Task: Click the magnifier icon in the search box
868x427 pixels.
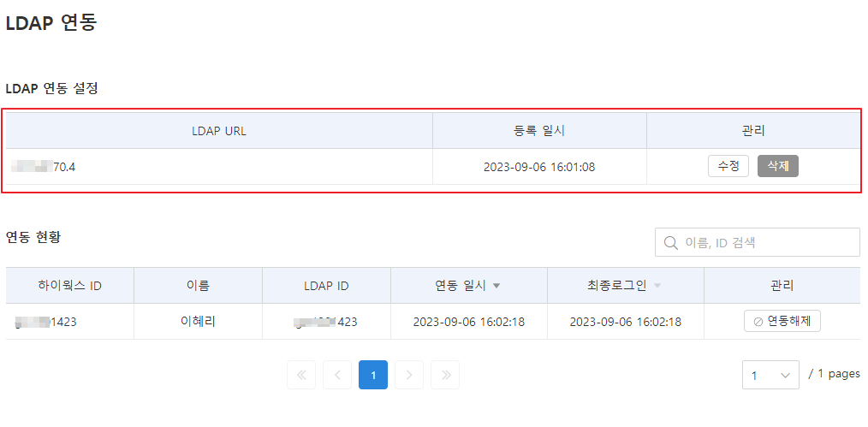Action: pos(670,243)
